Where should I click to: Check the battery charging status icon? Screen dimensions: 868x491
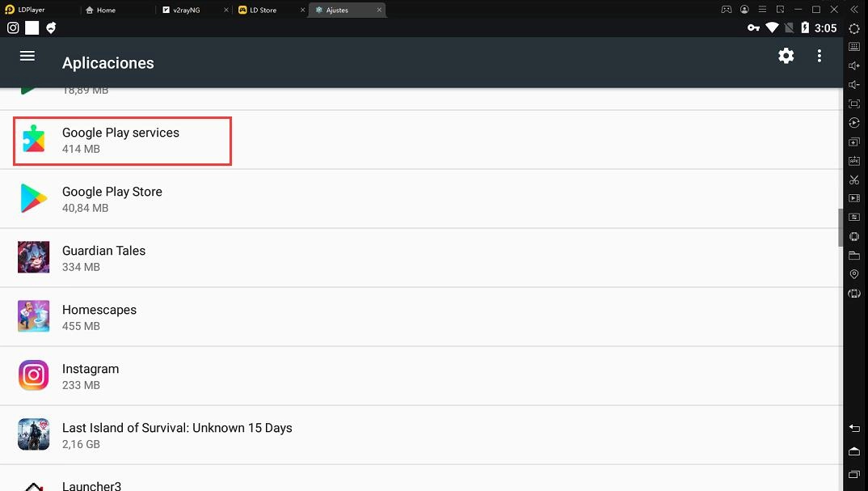[x=805, y=28]
